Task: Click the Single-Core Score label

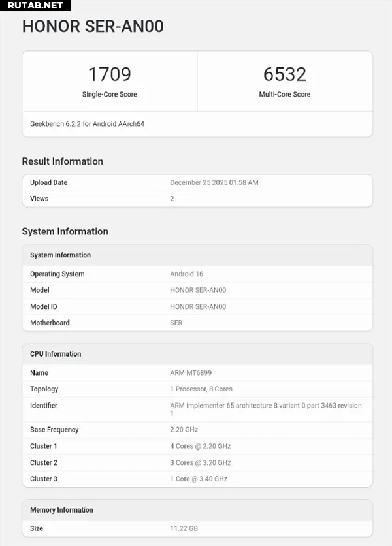Action: point(110,95)
